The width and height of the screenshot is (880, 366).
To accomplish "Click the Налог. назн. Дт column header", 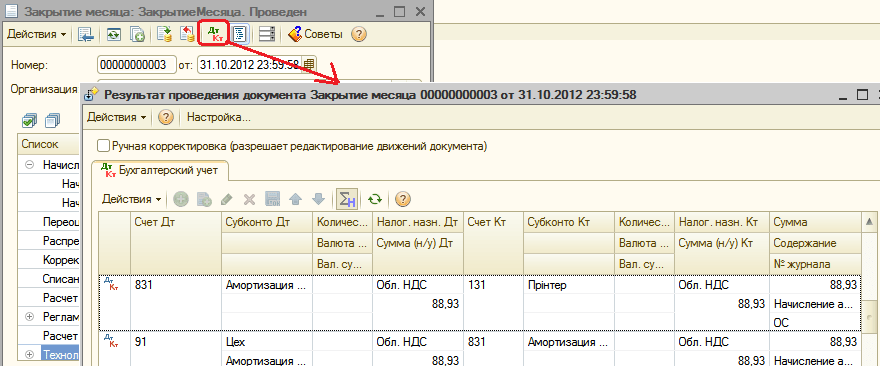I will tap(418, 222).
